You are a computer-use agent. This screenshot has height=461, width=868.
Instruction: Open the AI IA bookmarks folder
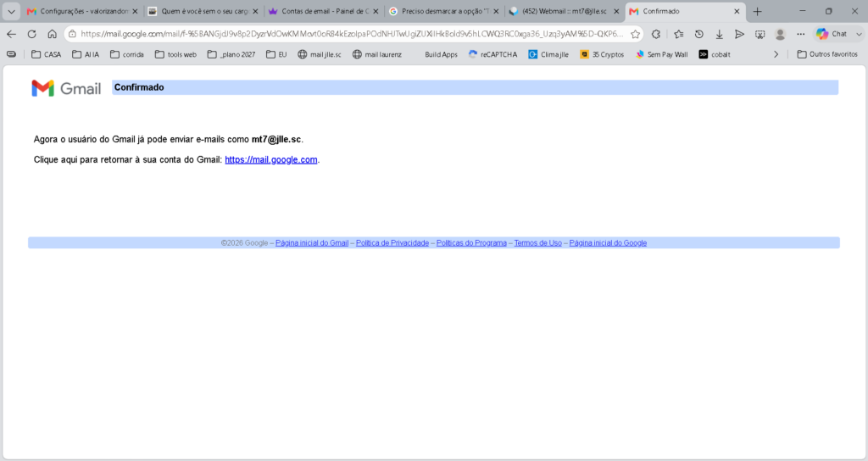(86, 54)
